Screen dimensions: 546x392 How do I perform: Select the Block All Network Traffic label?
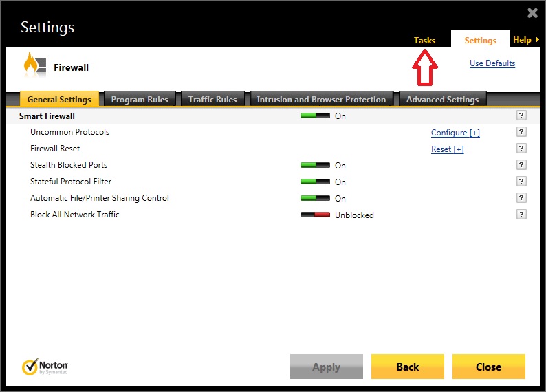[74, 215]
